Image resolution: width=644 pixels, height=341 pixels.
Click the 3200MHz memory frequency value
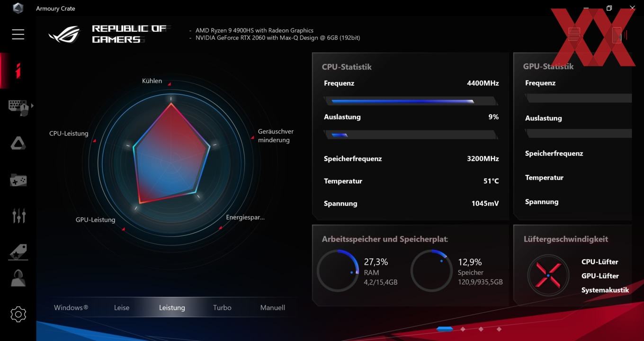tap(483, 159)
